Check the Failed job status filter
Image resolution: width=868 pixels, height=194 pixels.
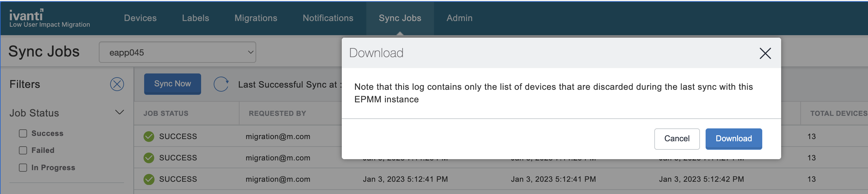coord(23,150)
